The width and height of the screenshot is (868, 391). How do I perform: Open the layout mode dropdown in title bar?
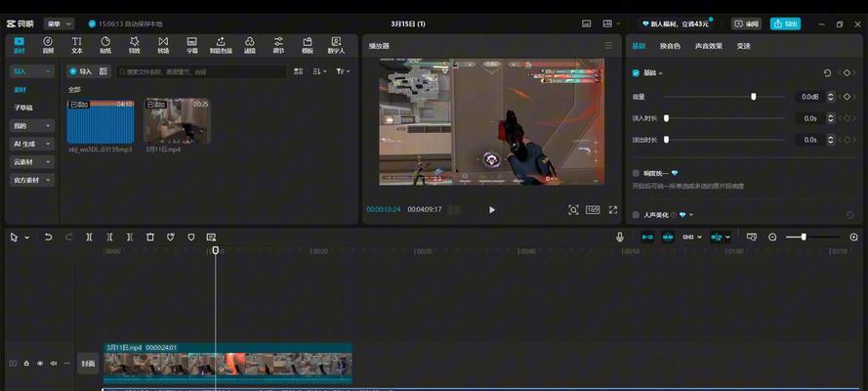coord(610,23)
